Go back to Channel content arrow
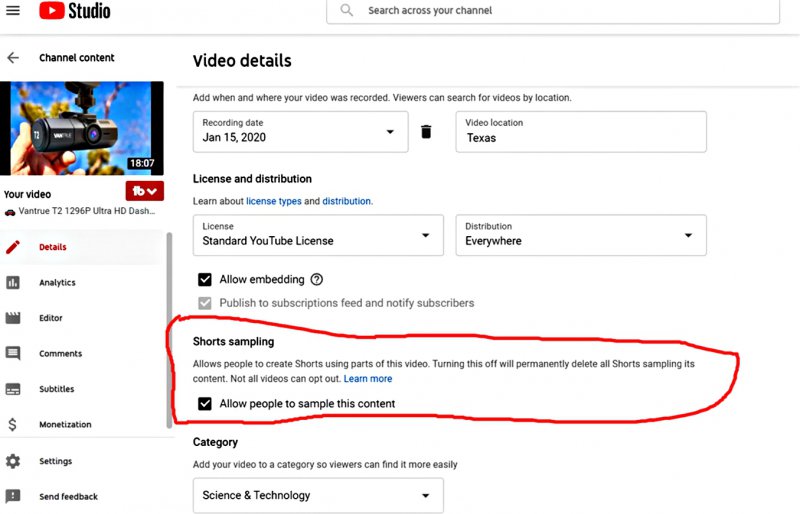 (x=13, y=58)
